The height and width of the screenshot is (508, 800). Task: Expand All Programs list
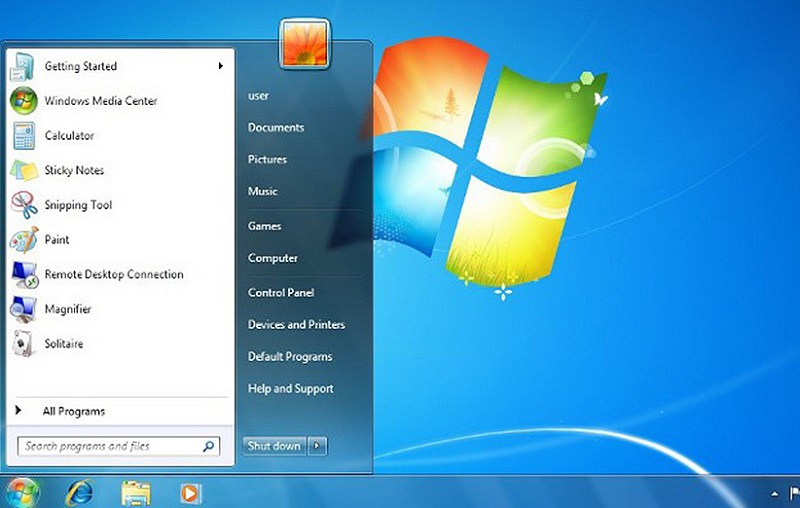(x=73, y=411)
